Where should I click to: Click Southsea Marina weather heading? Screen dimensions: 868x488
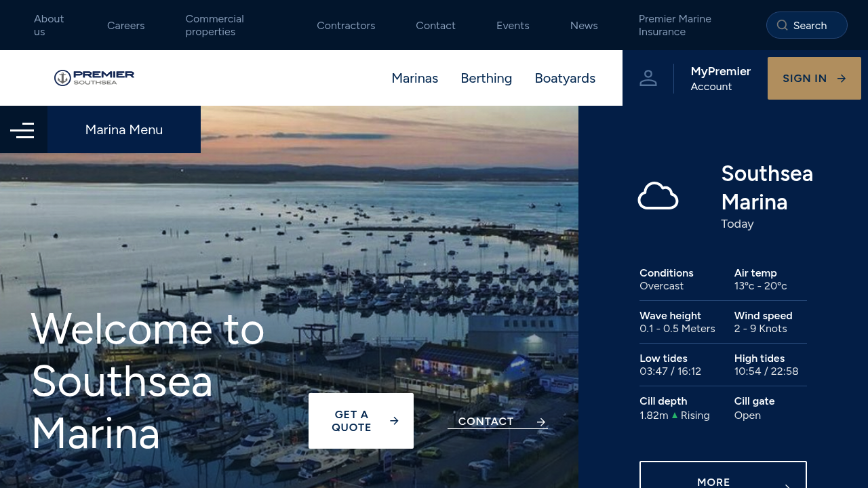coord(767,188)
